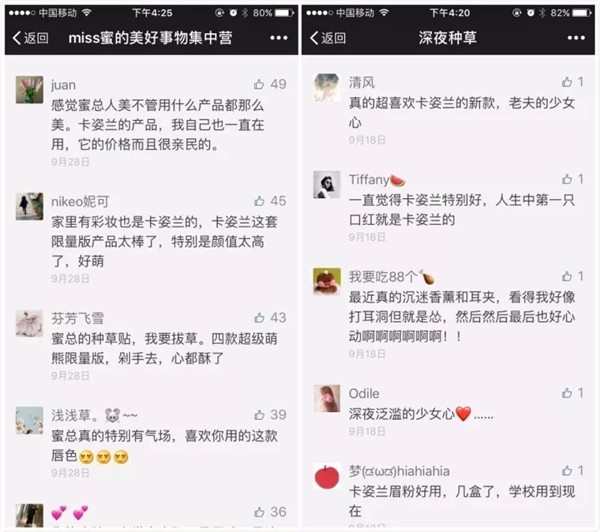Tap the 深夜种草 page title
The image size is (600, 532).
[x=448, y=38]
